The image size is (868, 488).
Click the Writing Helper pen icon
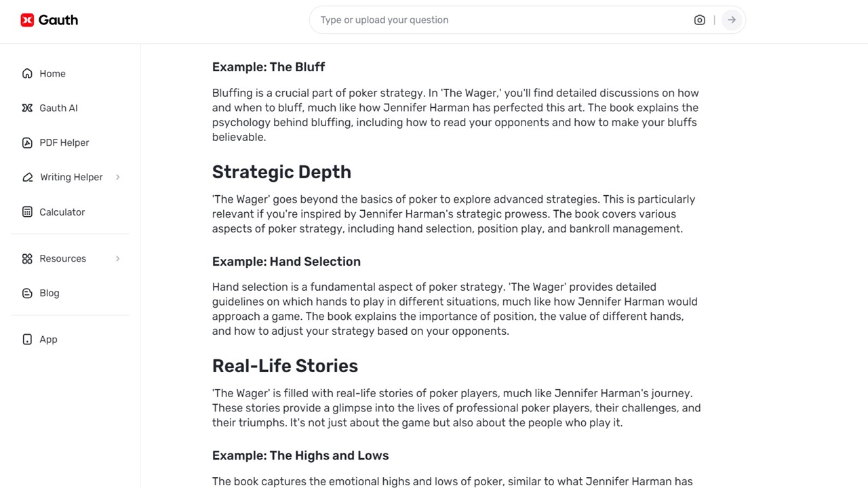(x=27, y=178)
